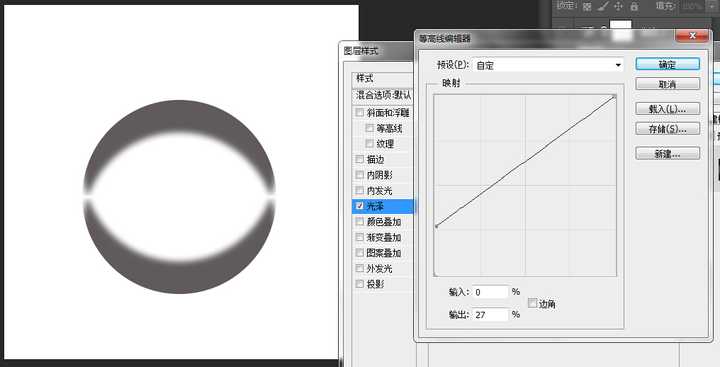Select the 光泽 label in style list
Viewport: 720px width, 367px height.
click(x=375, y=207)
